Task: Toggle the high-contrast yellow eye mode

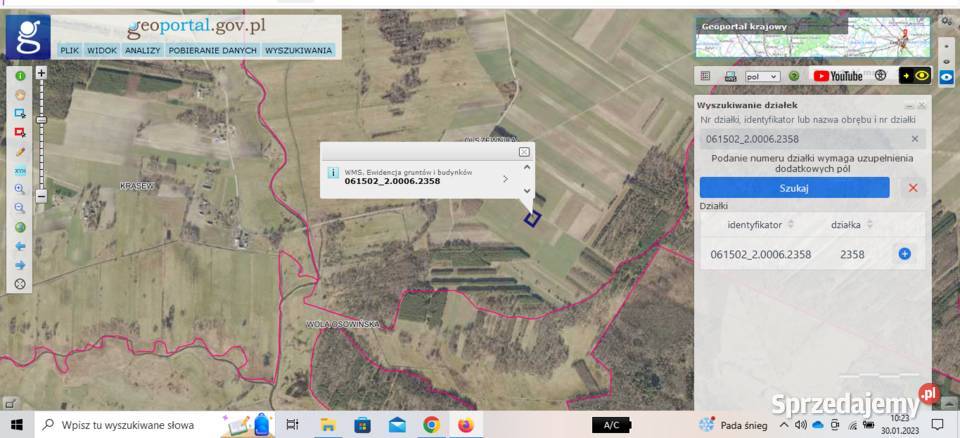Action: coord(915,76)
